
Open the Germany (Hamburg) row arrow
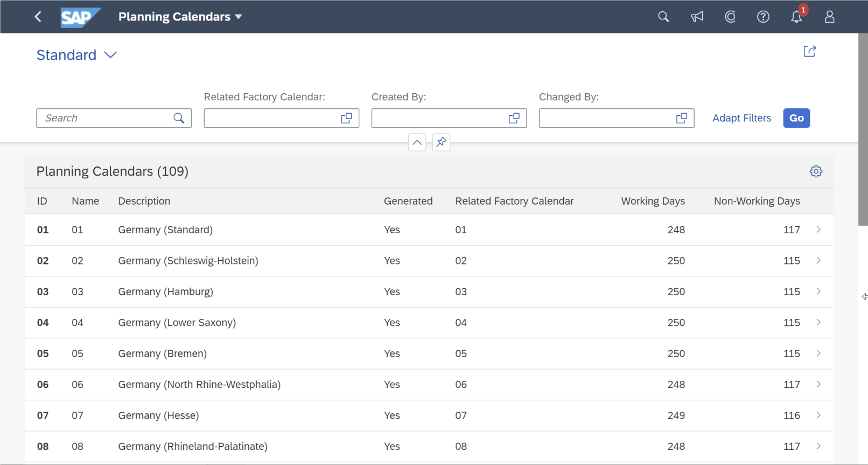[818, 292]
